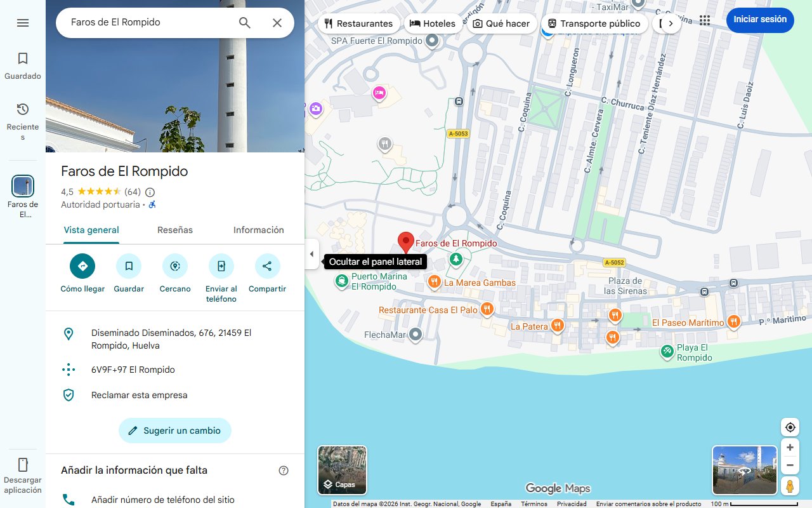Click the Iniciar sesión button

tap(759, 20)
